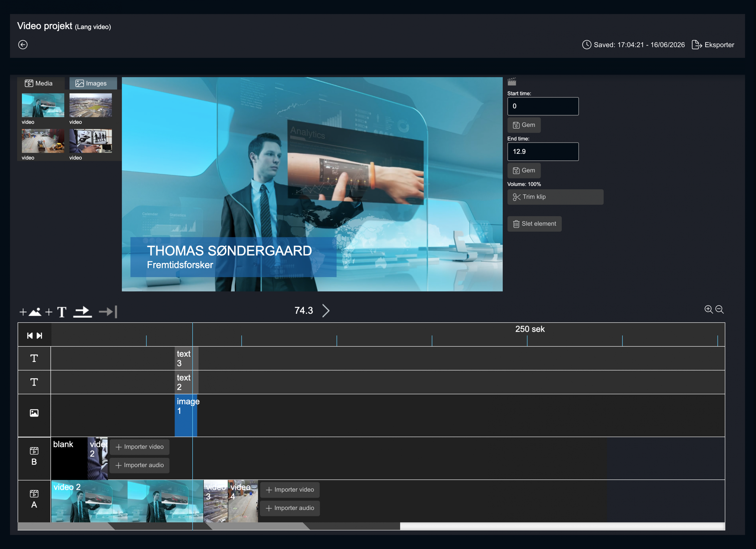Viewport: 756px width, 549px height.
Task: Click the Eksporter button
Action: [x=713, y=45]
